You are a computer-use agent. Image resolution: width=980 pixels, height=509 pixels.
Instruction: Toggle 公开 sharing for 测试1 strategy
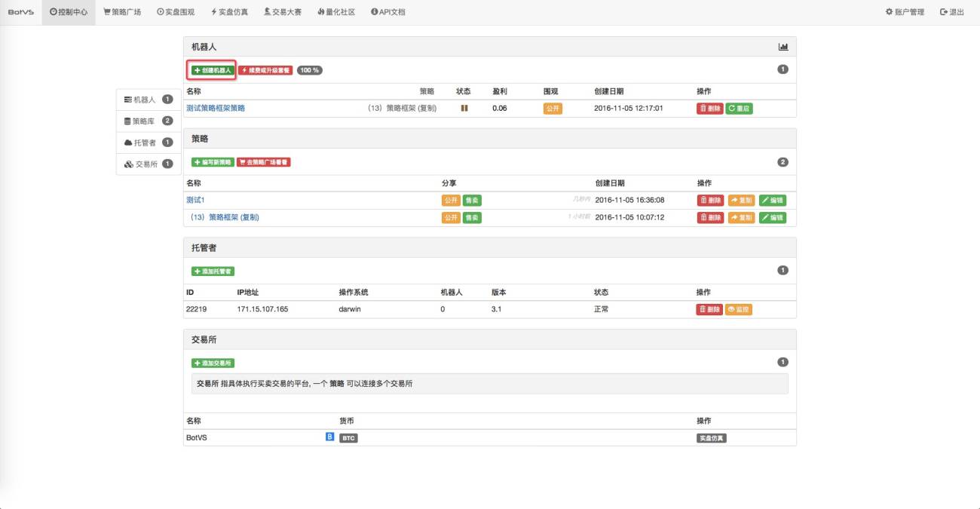451,201
